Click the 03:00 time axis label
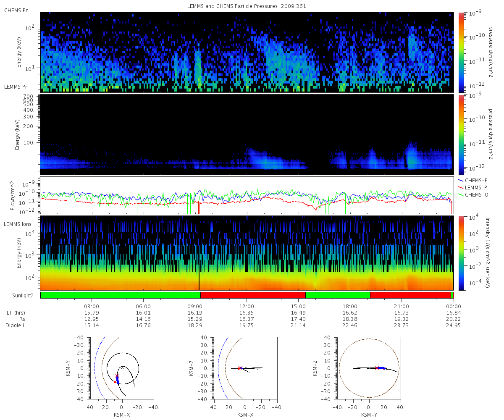This screenshot has height=420, width=504. click(92, 306)
